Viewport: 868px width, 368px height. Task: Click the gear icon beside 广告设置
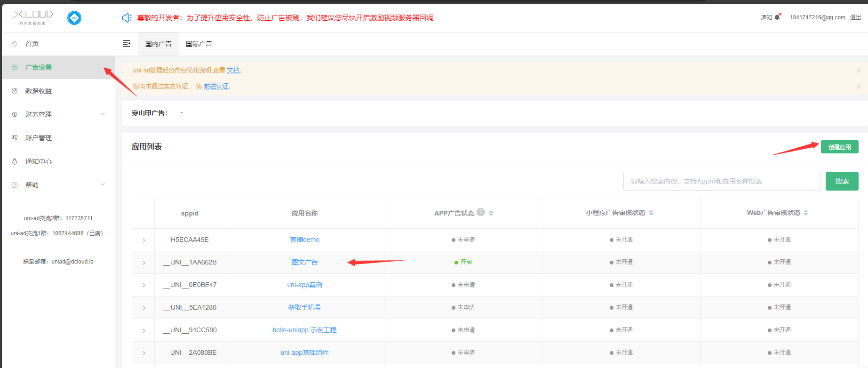pyautogui.click(x=15, y=67)
